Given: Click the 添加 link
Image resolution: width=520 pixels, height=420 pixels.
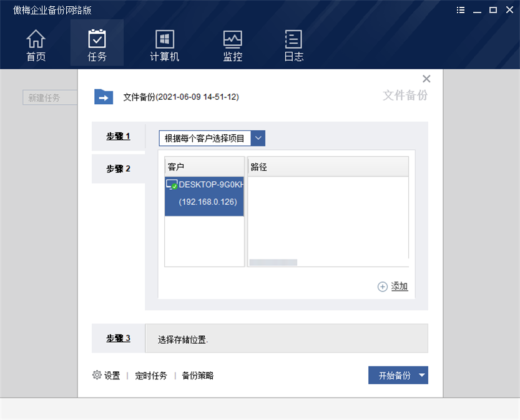Looking at the screenshot, I should 400,286.
